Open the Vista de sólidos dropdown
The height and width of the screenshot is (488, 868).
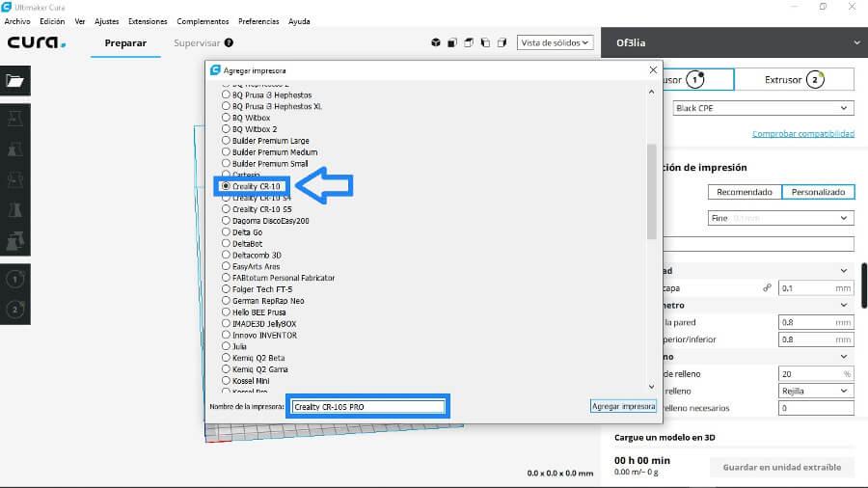tap(555, 42)
